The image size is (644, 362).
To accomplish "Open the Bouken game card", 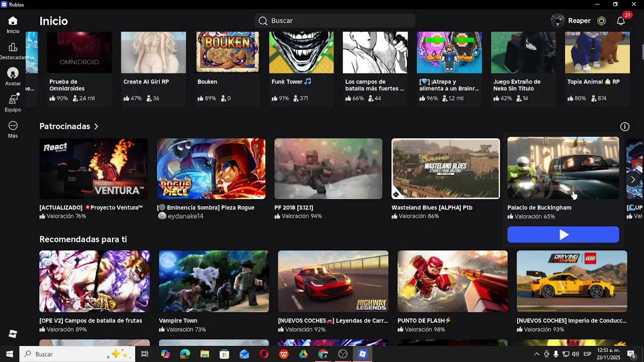I will (x=227, y=69).
